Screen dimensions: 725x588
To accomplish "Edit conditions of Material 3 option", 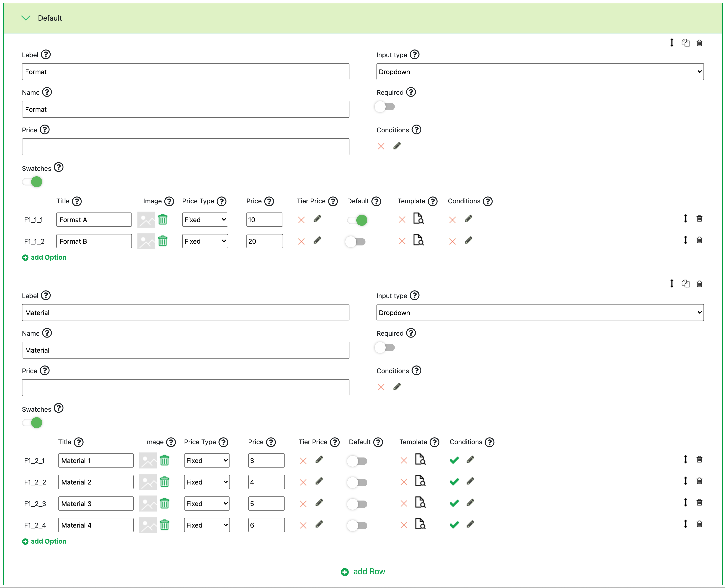I will pyautogui.click(x=470, y=503).
